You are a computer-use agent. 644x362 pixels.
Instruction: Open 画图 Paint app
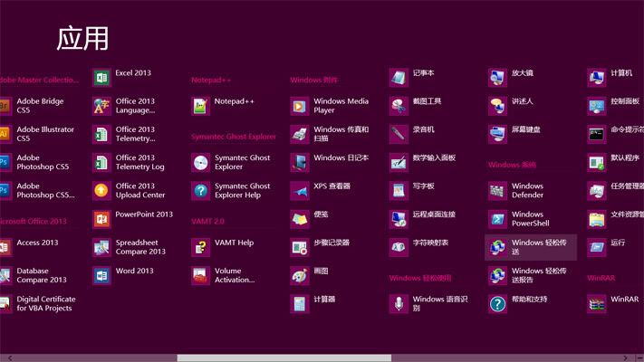coord(309,276)
